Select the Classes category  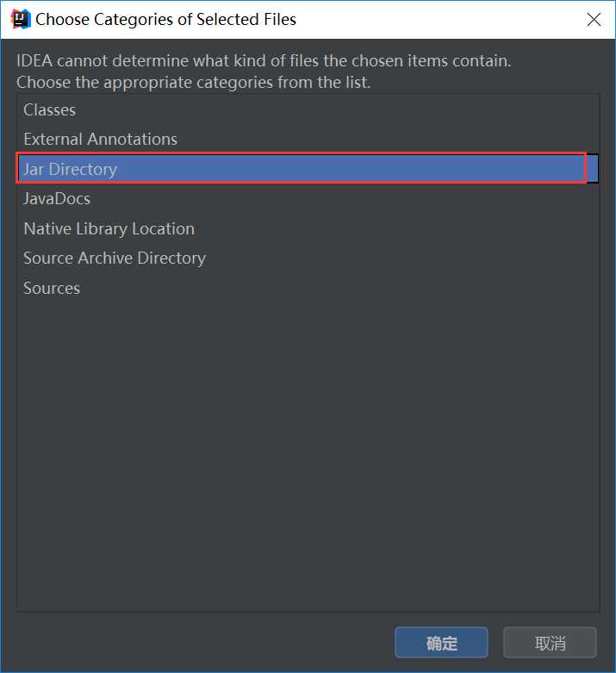308,110
